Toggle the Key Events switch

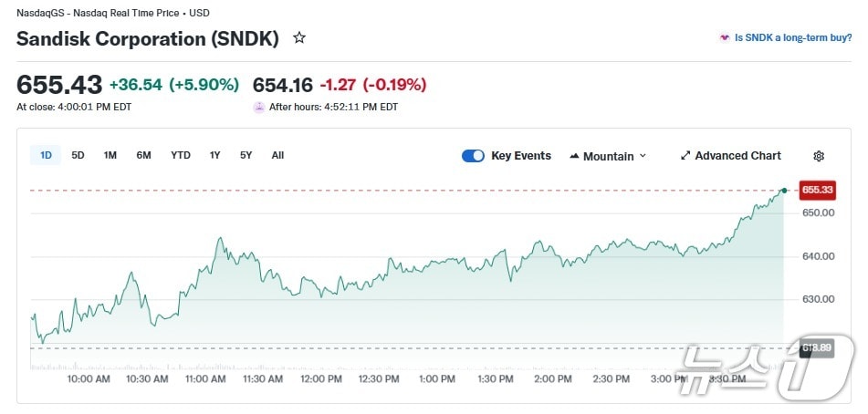(x=473, y=156)
